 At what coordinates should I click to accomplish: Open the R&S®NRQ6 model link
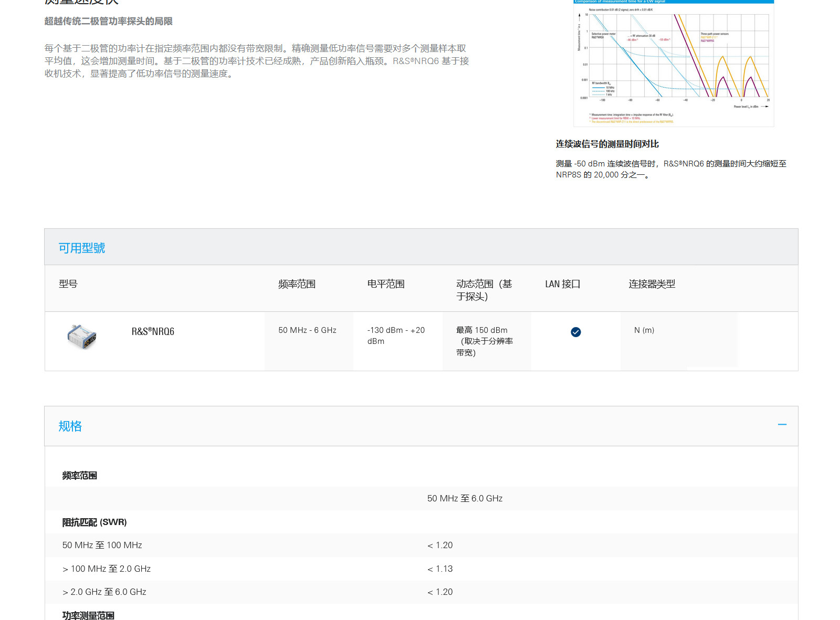tap(153, 331)
